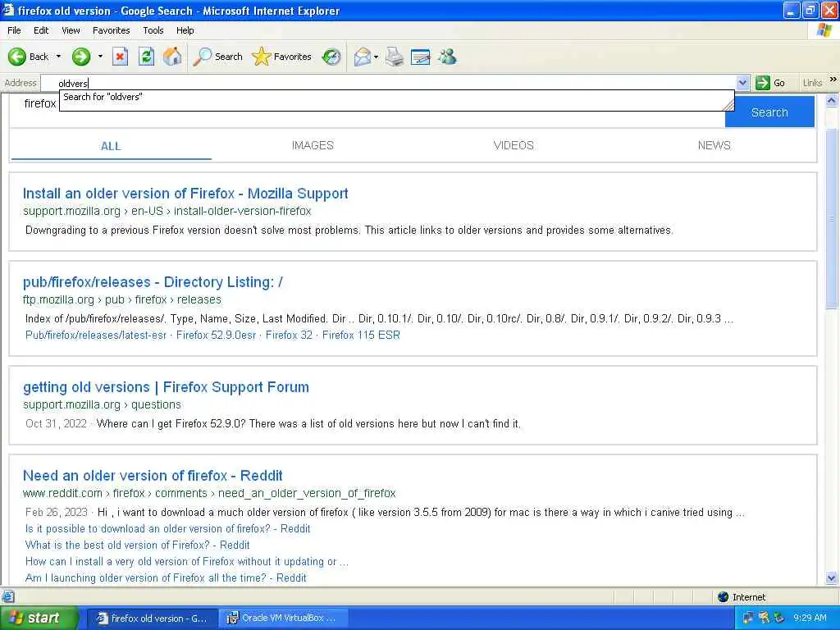Open the File menu
The width and height of the screenshot is (840, 630).
[x=14, y=30]
